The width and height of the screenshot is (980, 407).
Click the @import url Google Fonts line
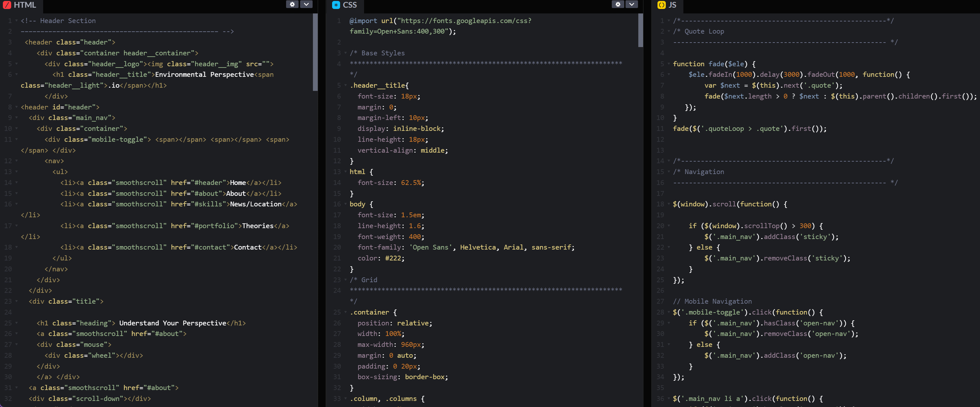[x=440, y=26]
